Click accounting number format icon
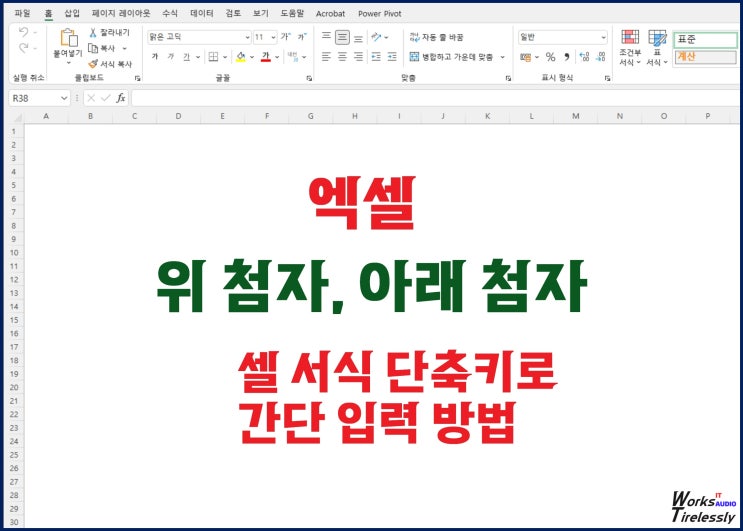This screenshot has height=531, width=743. pyautogui.click(x=526, y=57)
